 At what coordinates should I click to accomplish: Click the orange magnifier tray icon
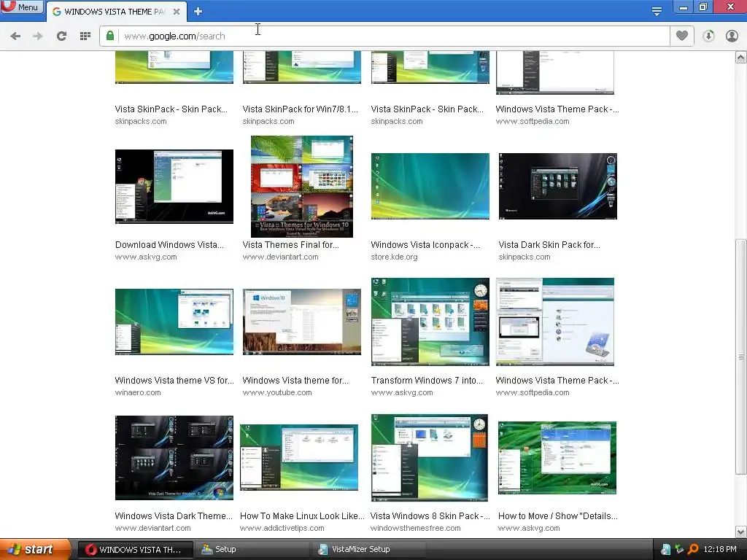tap(693, 550)
